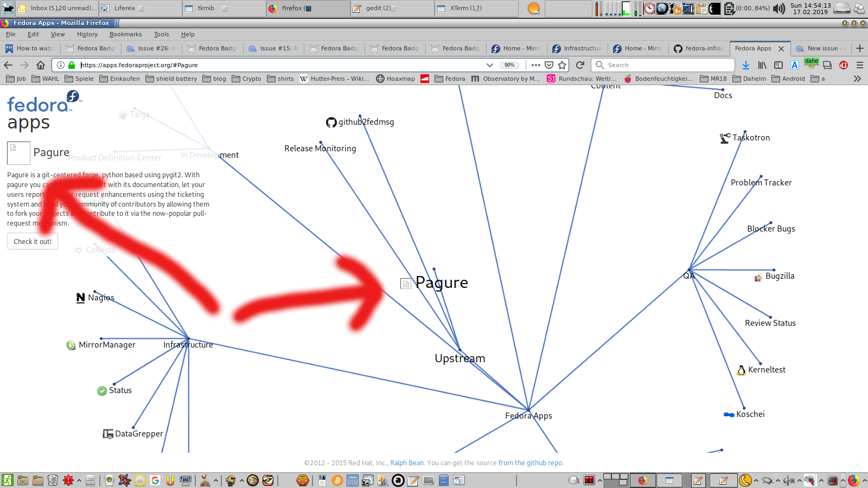
Task: Toggle the sidebar view icon
Action: (x=778, y=65)
